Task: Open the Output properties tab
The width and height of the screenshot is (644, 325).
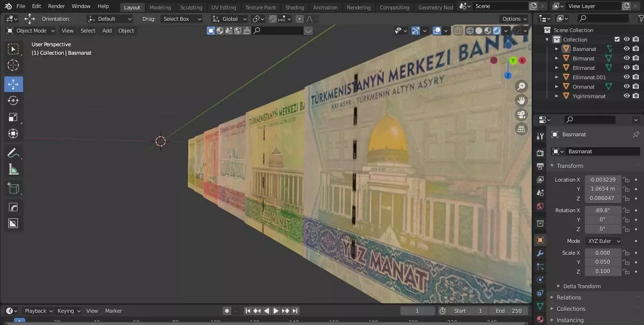Action: tap(540, 166)
